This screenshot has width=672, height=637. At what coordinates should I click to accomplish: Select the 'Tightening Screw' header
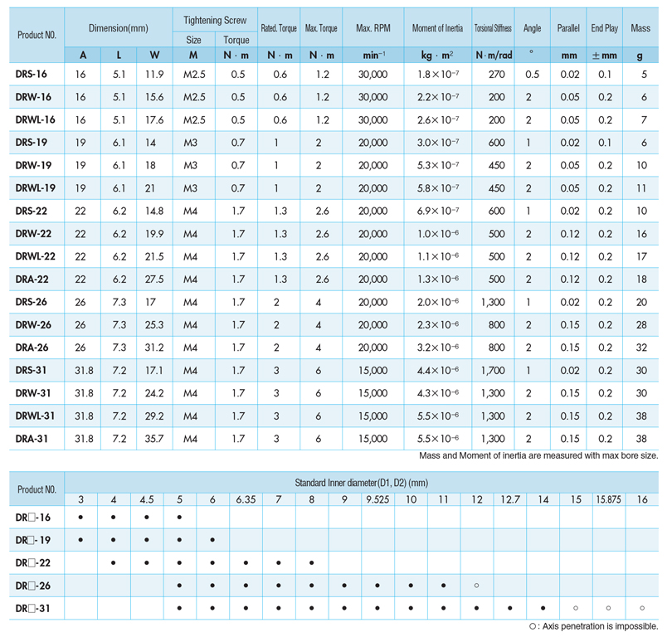[215, 20]
